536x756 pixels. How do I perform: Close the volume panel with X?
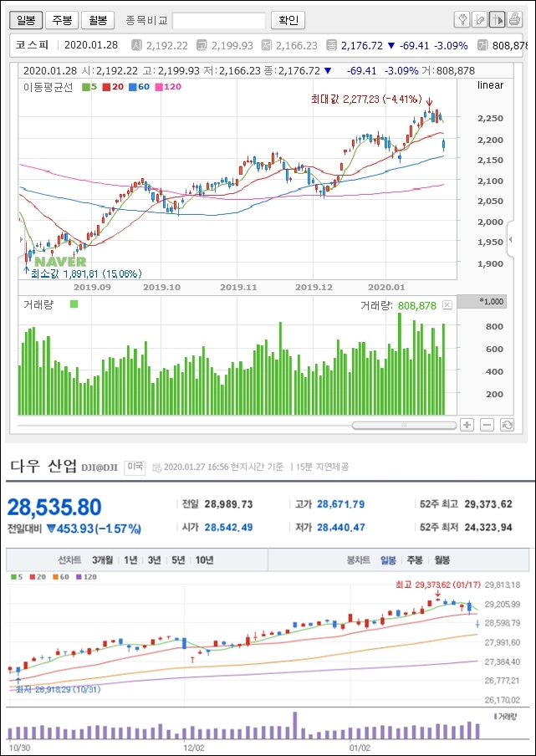pyautogui.click(x=447, y=304)
